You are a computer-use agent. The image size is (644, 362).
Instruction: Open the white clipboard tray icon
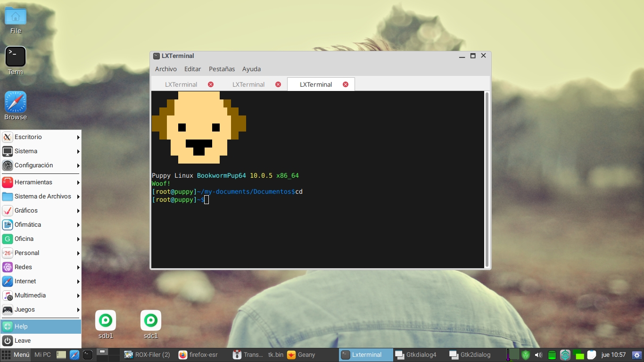coord(592,355)
